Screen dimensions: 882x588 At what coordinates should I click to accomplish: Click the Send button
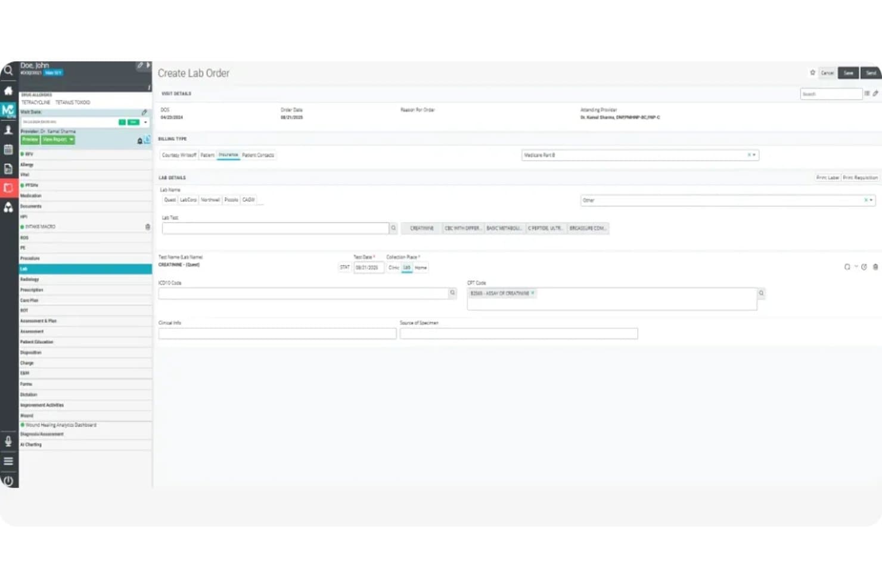(871, 73)
